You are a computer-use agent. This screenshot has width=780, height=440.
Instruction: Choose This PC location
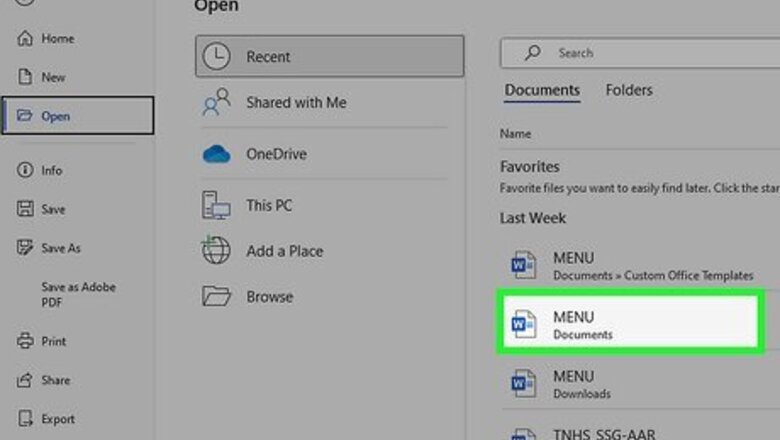pyautogui.click(x=268, y=206)
